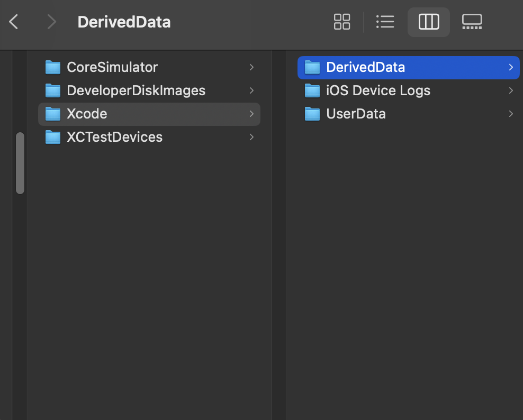Click the DerivedData window title
Screen dimensions: 523x420
click(124, 22)
